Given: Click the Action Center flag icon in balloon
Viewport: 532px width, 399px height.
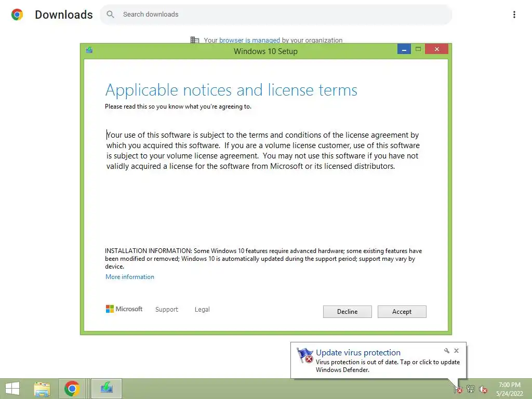Looking at the screenshot, I should point(304,355).
